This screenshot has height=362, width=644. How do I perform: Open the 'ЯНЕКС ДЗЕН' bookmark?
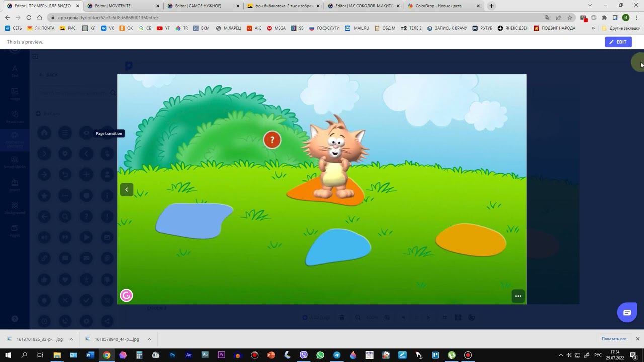coord(513,28)
